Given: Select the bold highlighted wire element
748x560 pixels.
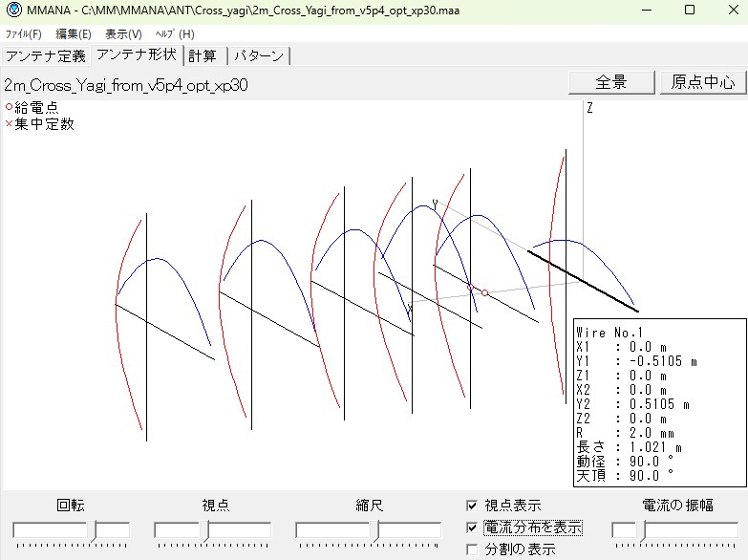Looking at the screenshot, I should point(583,281).
